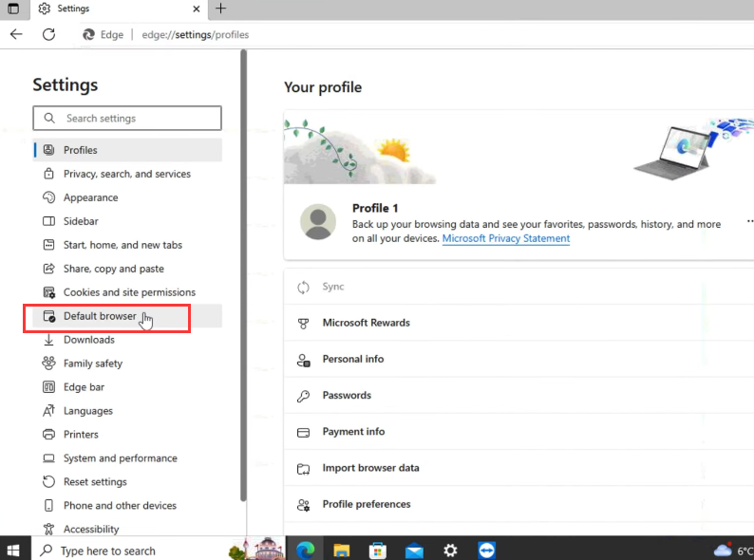754x560 pixels.
Task: Click the System and performance laptop icon
Action: click(48, 458)
